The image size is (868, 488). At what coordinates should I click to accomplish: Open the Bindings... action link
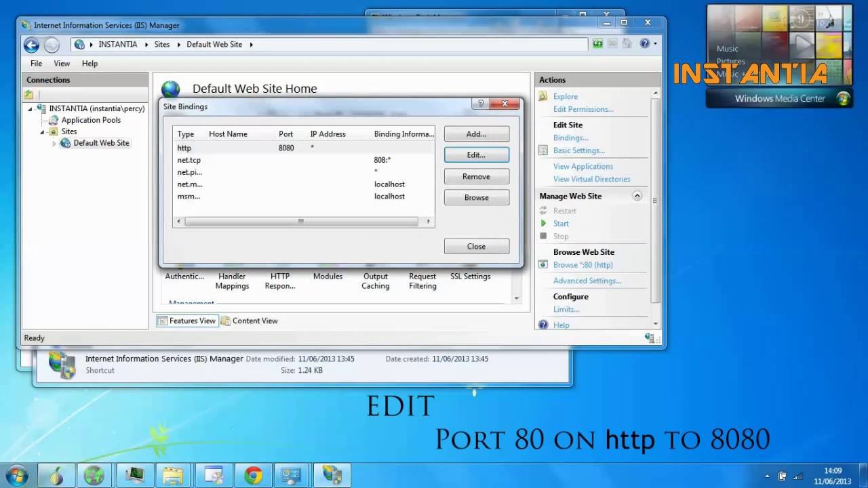coord(570,138)
